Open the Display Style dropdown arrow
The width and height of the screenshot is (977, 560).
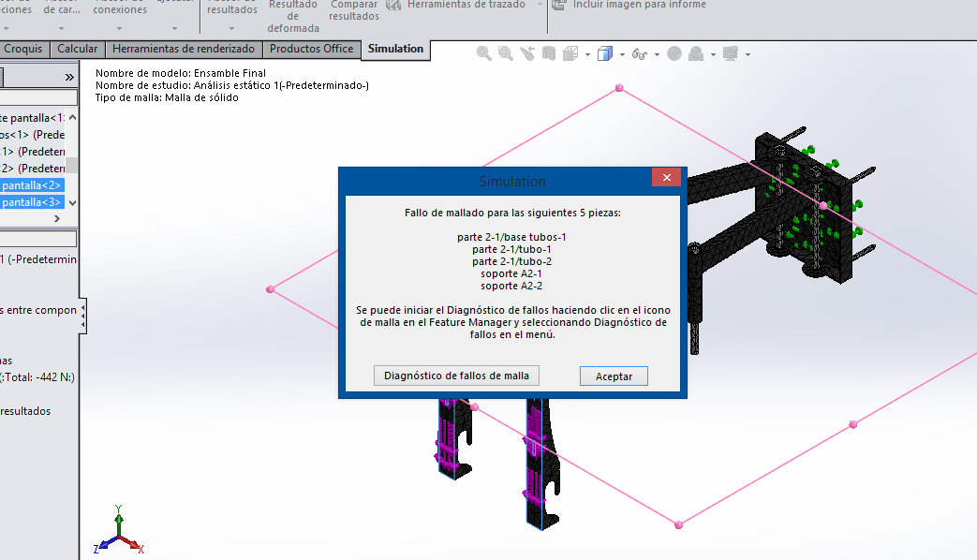(x=623, y=55)
